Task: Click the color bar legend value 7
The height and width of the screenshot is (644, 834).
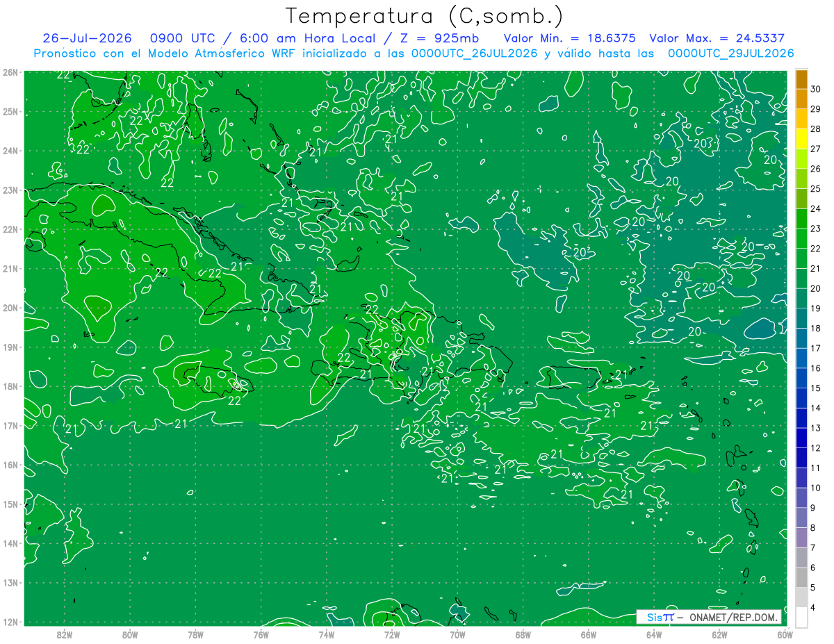Action: pyautogui.click(x=814, y=548)
